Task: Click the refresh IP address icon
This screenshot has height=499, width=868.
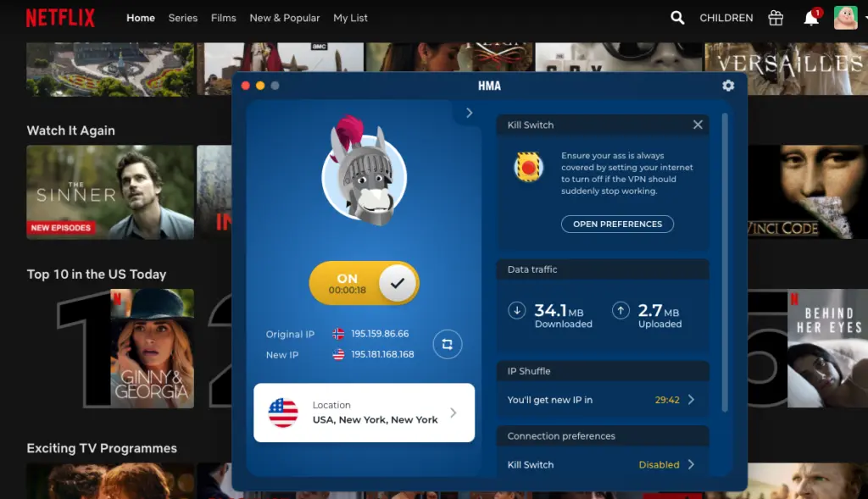Action: (448, 344)
